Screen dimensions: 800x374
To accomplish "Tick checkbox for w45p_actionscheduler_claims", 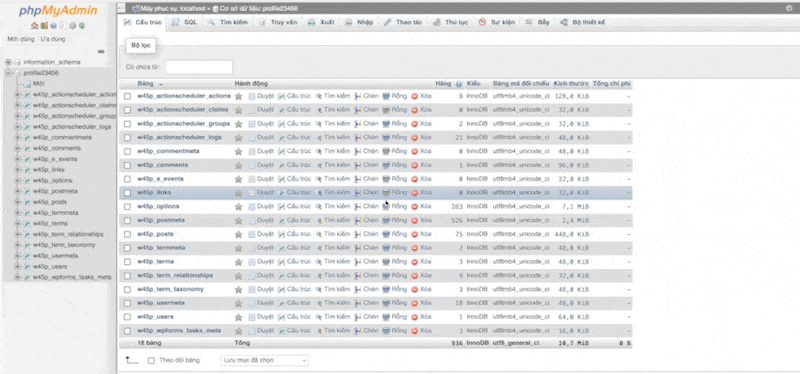I will pos(128,110).
